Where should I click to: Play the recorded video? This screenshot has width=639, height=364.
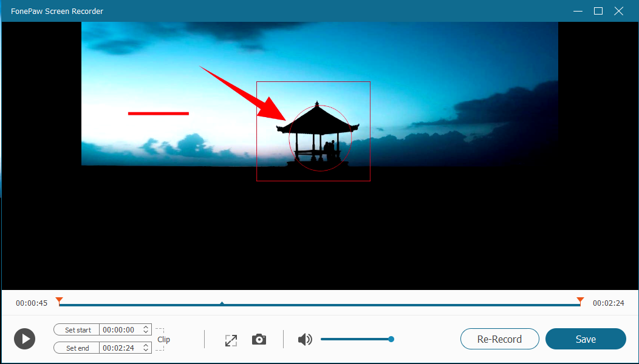24,339
